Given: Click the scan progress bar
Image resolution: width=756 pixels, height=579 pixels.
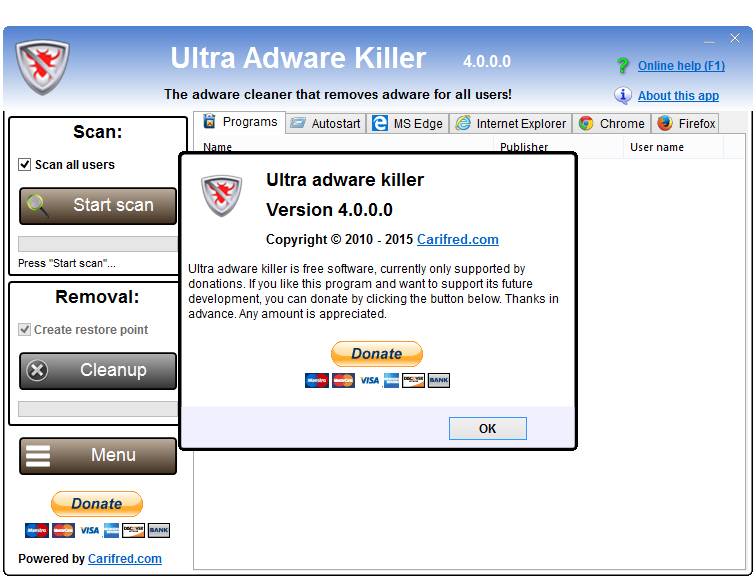Looking at the screenshot, I should coord(98,244).
